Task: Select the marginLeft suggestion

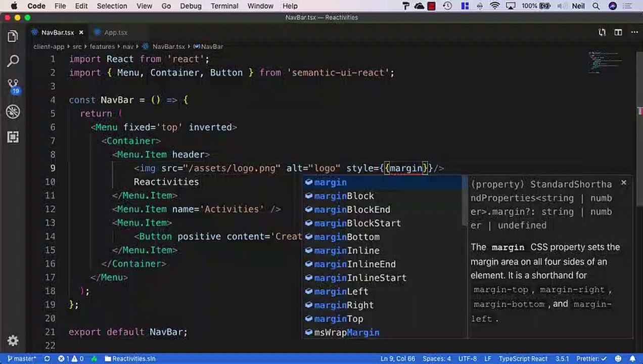Action: (x=382, y=292)
